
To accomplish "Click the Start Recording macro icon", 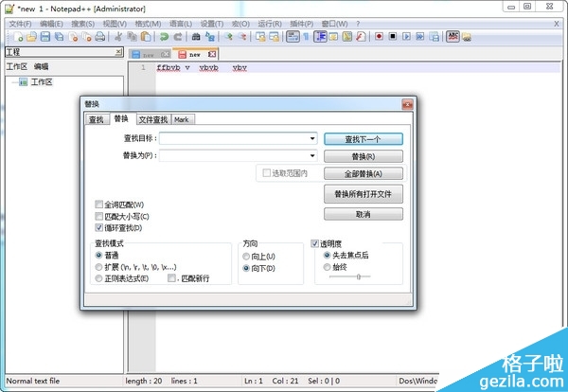I will click(x=378, y=37).
